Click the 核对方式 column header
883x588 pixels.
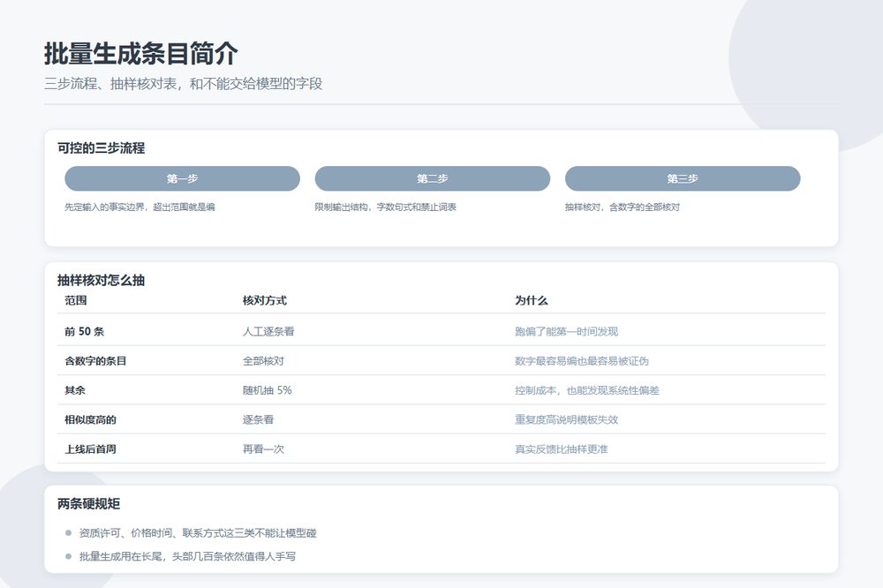tap(265, 300)
